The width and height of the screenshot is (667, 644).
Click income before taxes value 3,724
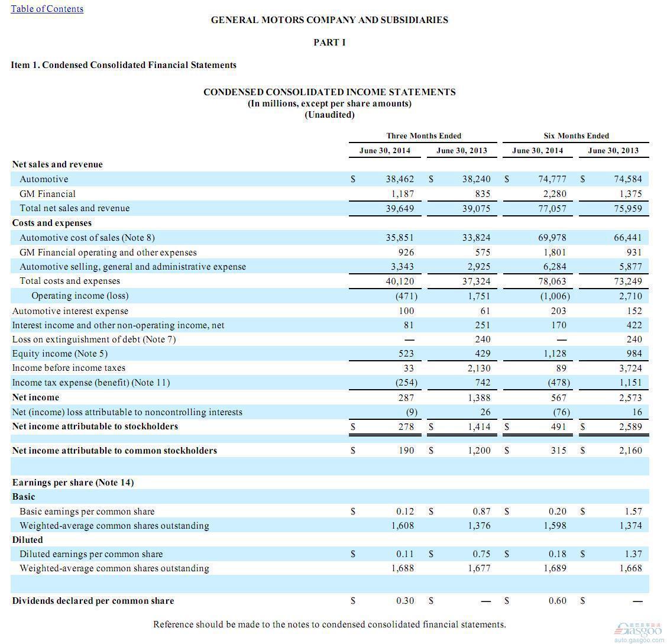pyautogui.click(x=630, y=368)
